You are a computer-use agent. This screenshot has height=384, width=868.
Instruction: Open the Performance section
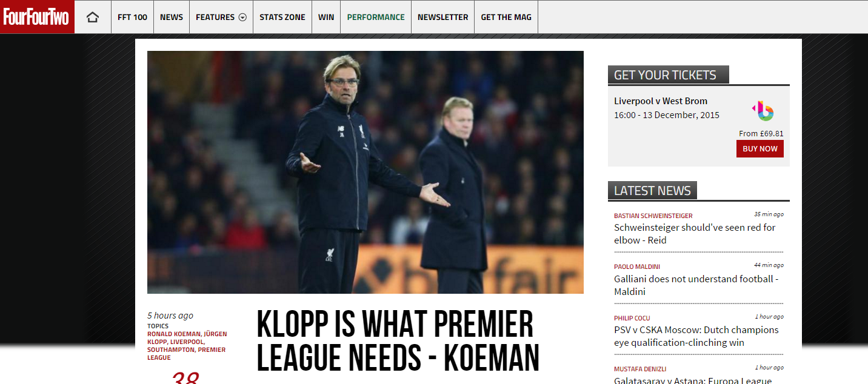[376, 17]
